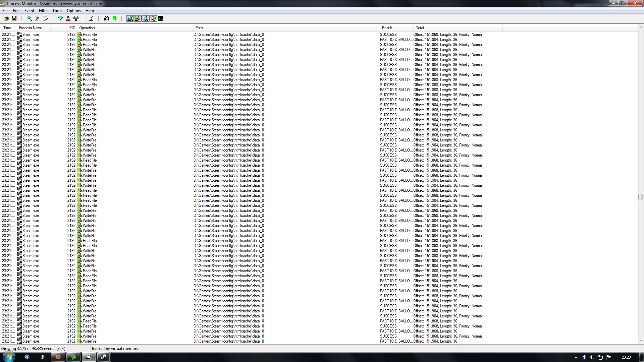Click the Operation column header

[135, 28]
